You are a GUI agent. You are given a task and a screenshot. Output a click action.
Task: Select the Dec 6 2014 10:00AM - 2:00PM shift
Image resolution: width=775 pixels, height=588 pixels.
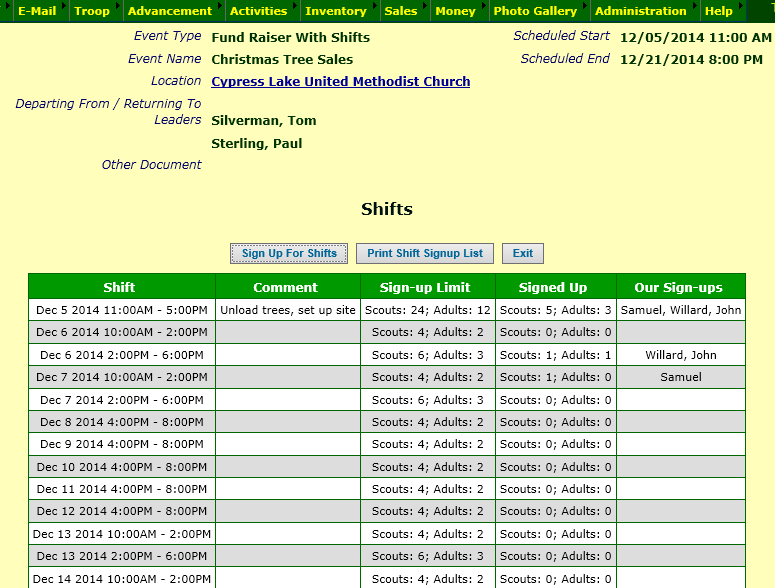122,332
